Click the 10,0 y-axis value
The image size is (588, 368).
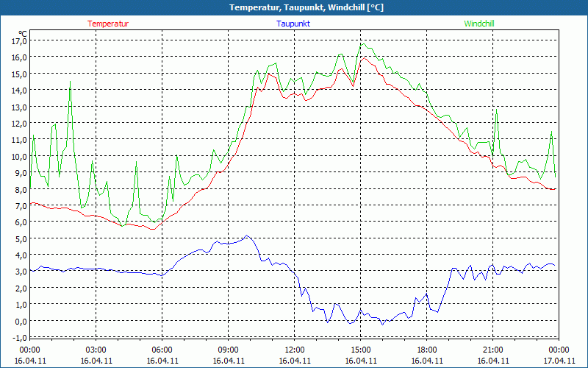[20, 156]
